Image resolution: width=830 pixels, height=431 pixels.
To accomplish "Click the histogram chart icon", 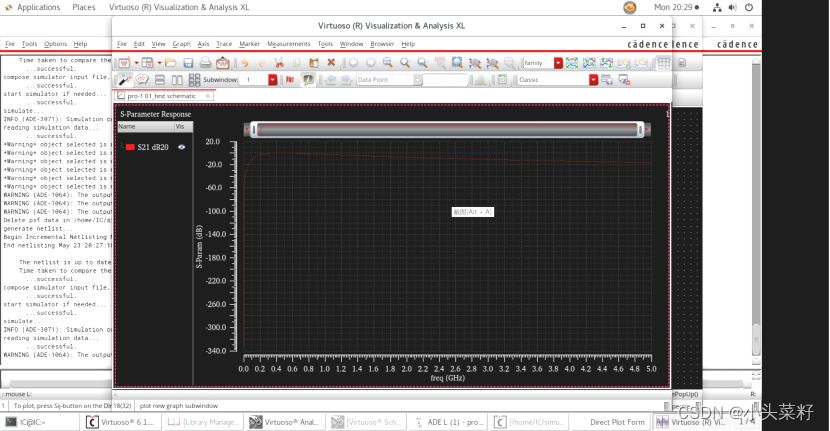I will tap(481, 80).
